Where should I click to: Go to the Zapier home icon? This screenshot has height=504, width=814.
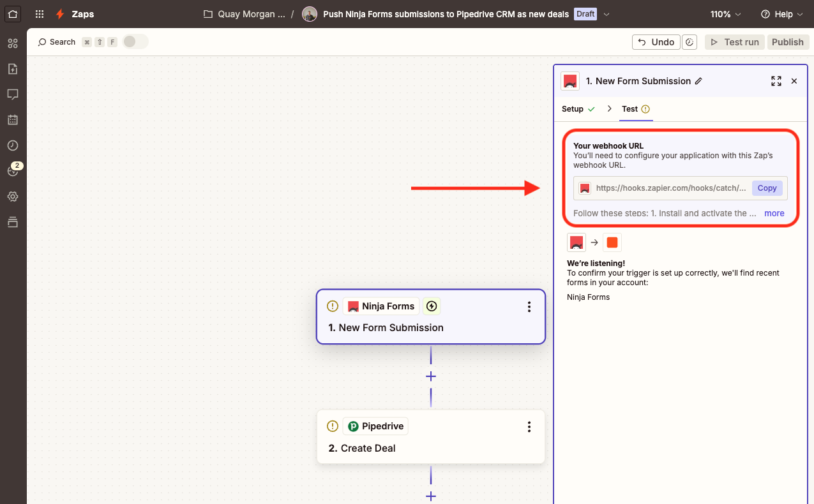tap(13, 13)
